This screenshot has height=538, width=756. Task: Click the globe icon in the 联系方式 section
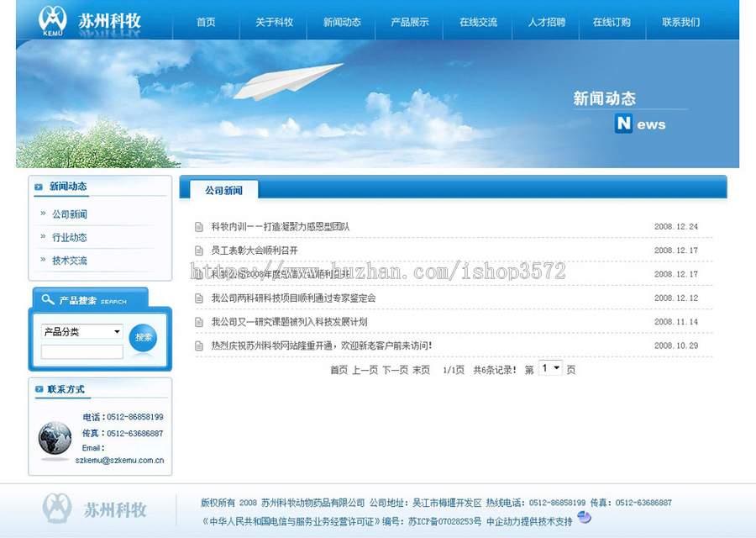(x=55, y=440)
